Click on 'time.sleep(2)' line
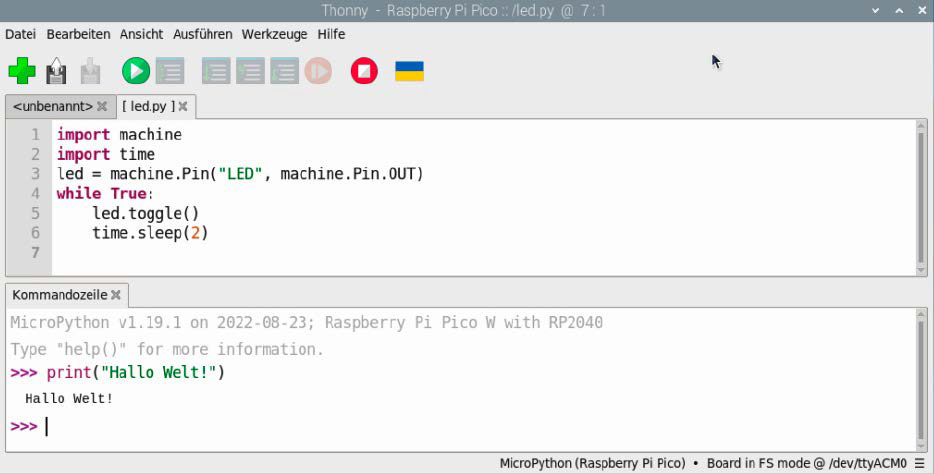The width and height of the screenshot is (934, 474). coord(150,233)
